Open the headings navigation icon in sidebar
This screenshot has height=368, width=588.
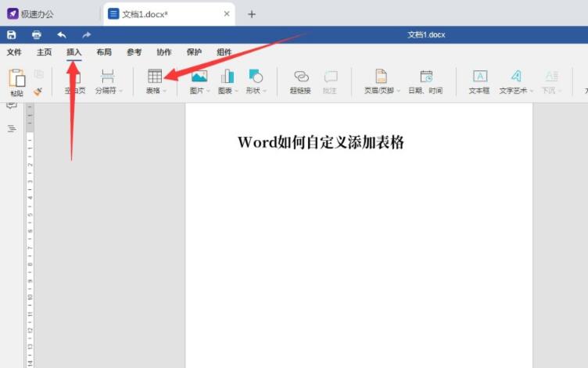coord(12,129)
